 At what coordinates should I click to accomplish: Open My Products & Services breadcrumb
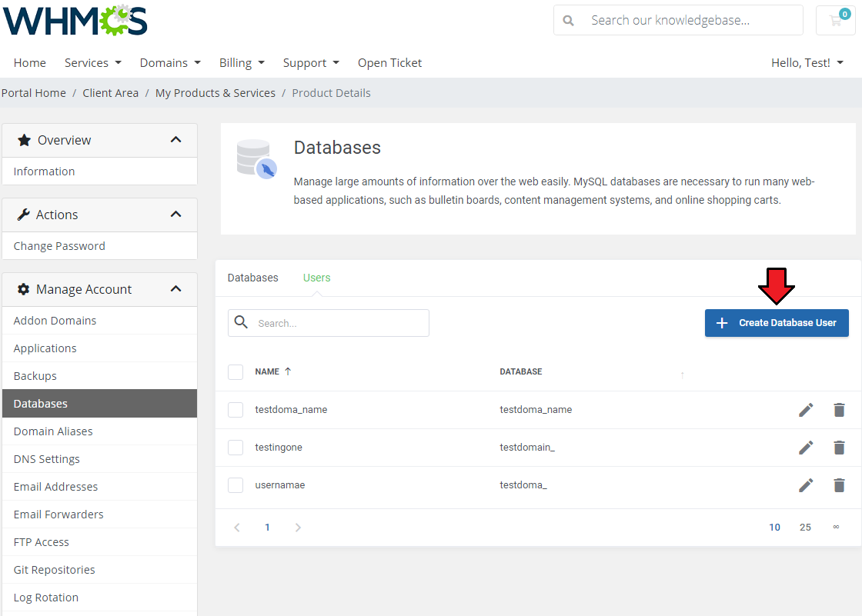pos(215,93)
